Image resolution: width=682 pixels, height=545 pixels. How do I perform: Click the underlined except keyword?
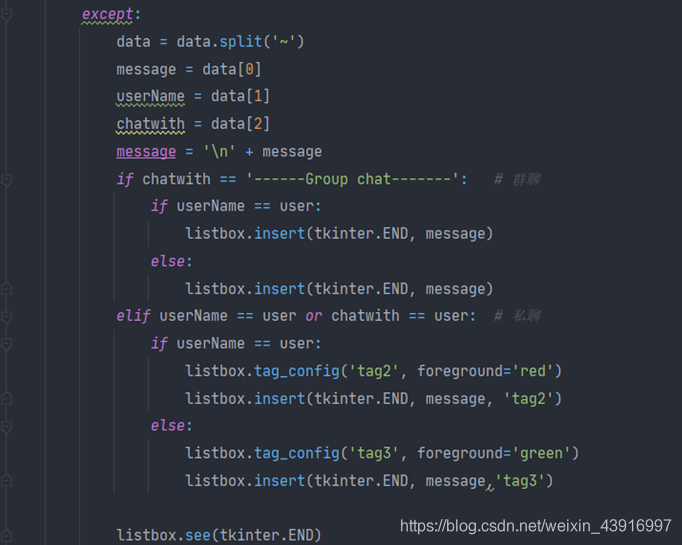click(x=111, y=14)
